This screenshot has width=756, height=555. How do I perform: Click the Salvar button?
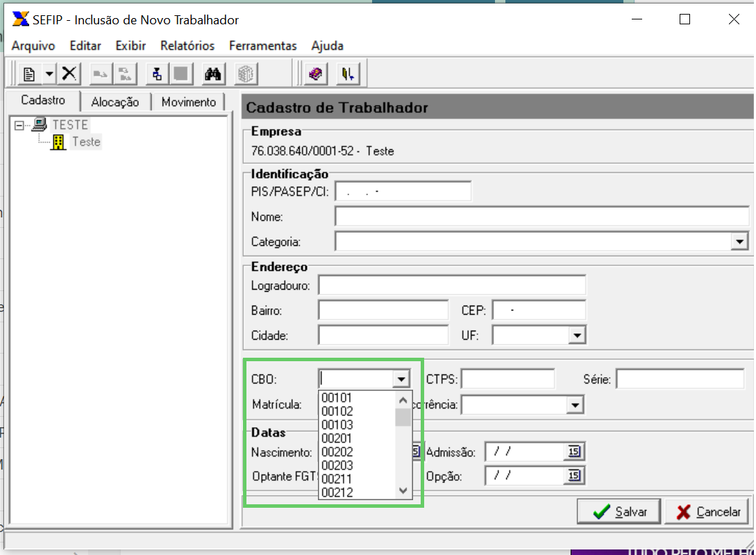tap(619, 511)
